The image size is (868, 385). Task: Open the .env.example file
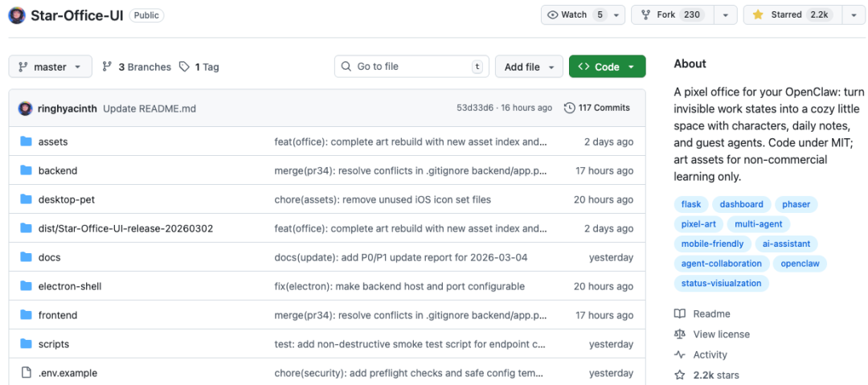click(x=68, y=374)
